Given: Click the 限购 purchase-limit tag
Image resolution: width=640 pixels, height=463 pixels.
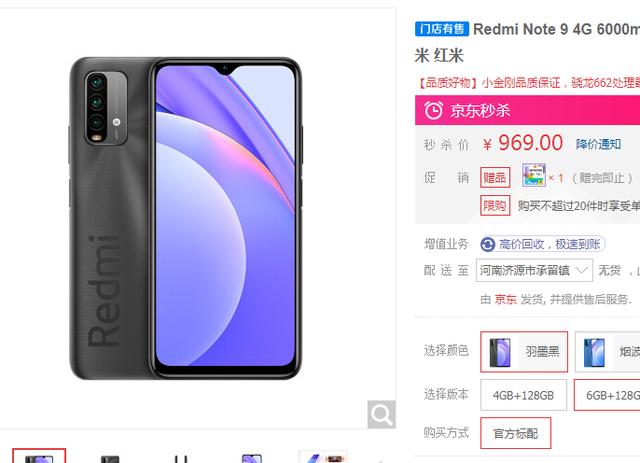Looking at the screenshot, I should [495, 205].
